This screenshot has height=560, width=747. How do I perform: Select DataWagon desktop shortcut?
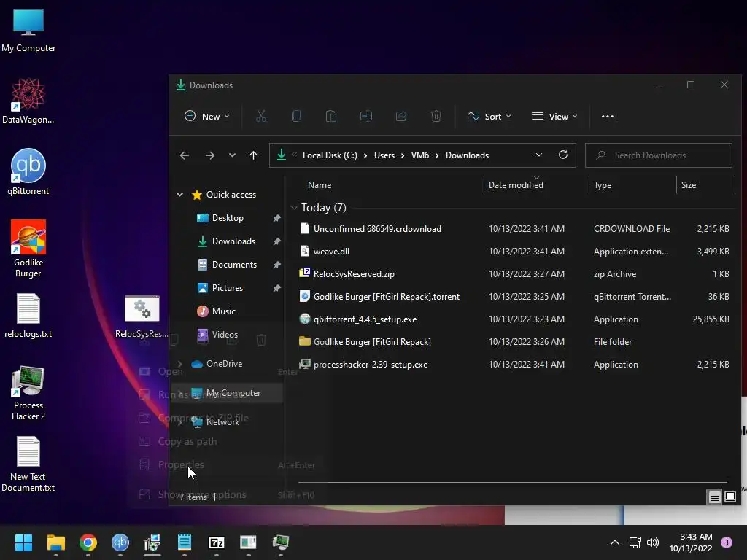point(28,101)
